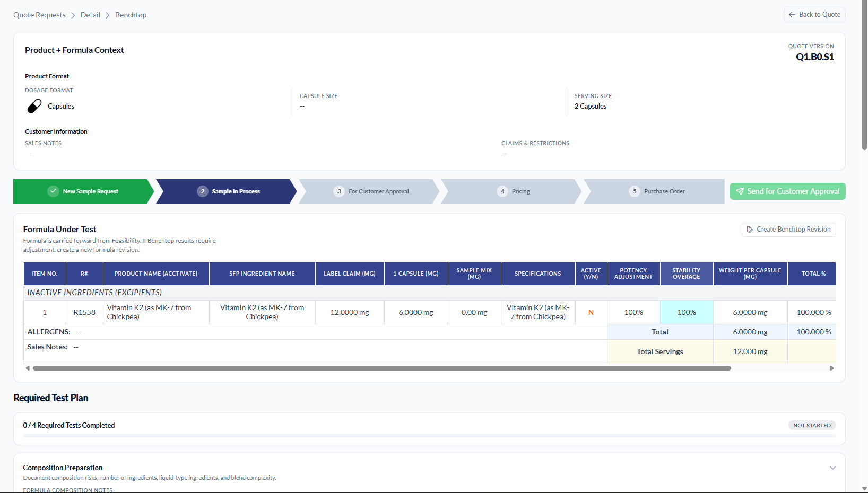Click the paper plane icon on Send for Customer Approval
Image resolution: width=868 pixels, height=493 pixels.
click(x=740, y=191)
